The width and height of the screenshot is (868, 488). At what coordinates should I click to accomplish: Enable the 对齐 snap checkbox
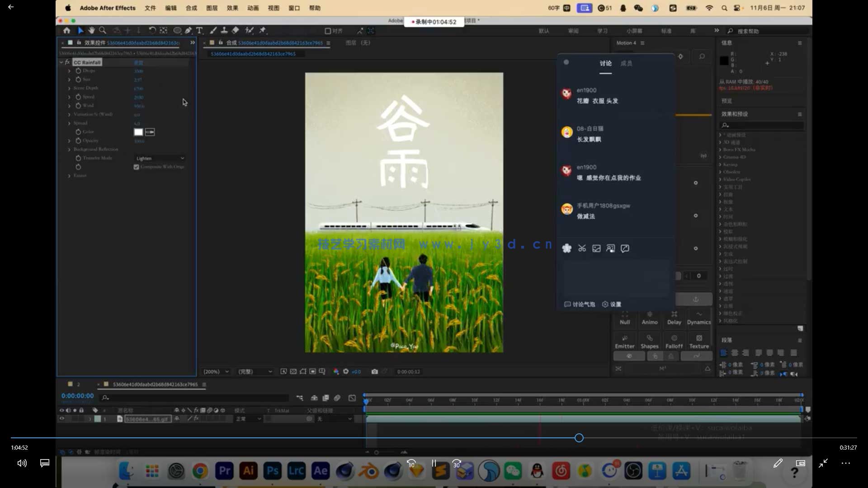[328, 30]
